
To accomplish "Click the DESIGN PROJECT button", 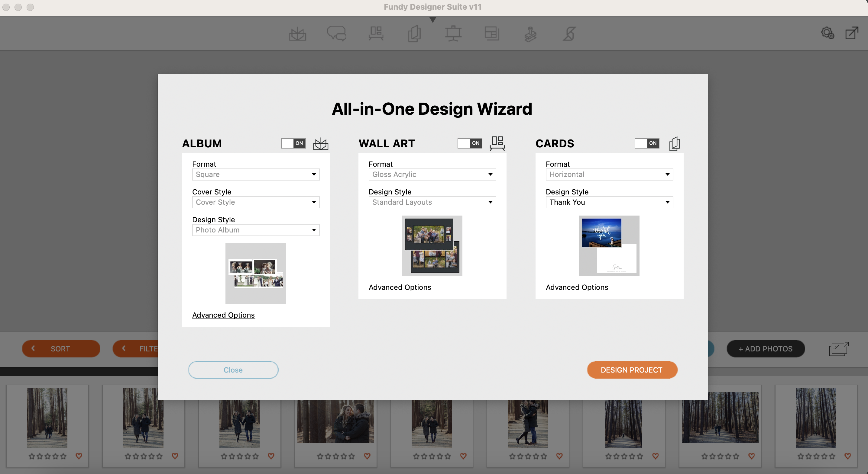I will point(632,370).
